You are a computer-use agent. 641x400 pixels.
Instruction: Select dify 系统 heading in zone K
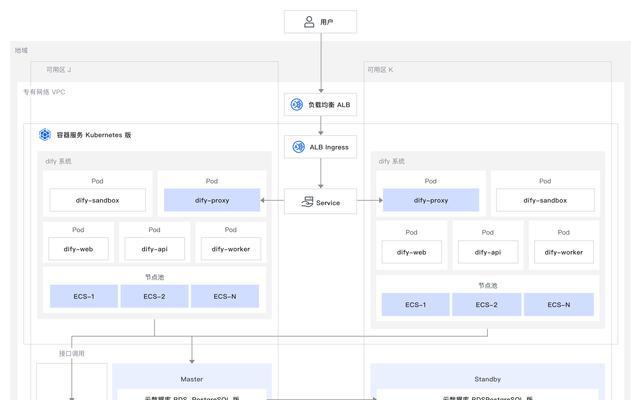392,161
